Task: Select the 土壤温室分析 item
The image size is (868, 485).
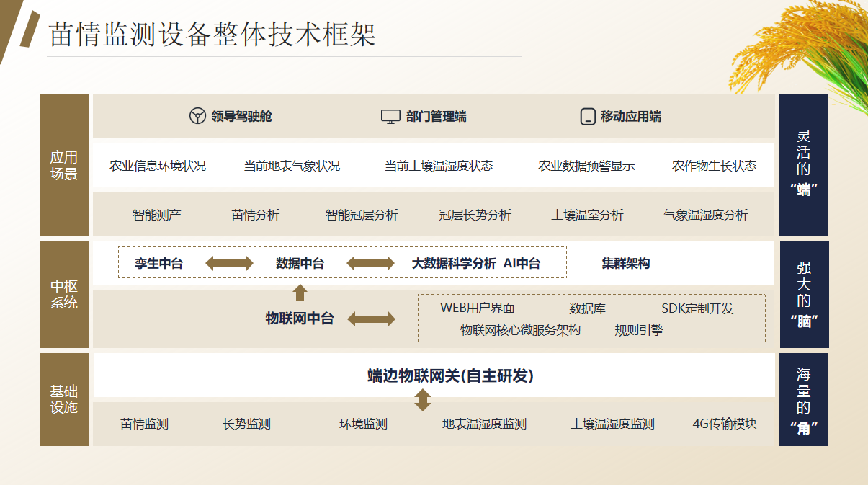Action: (x=587, y=215)
